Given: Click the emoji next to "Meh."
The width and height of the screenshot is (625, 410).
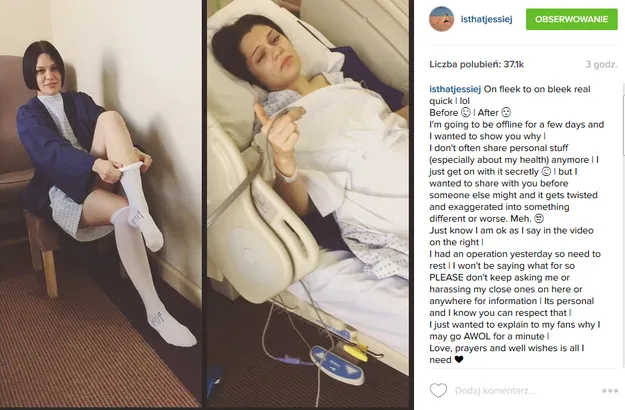Looking at the screenshot, I should click(539, 218).
